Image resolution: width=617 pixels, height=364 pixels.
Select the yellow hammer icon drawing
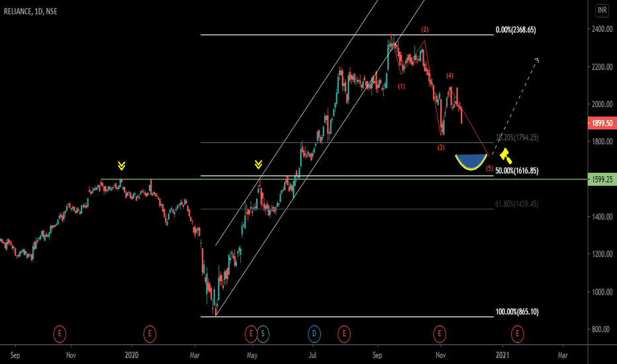click(x=506, y=156)
